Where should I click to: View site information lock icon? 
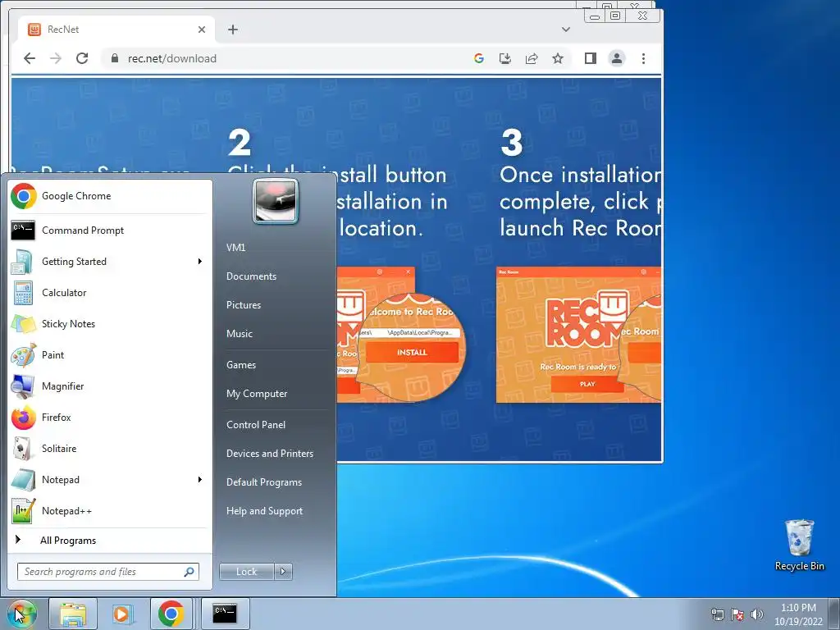click(x=114, y=58)
